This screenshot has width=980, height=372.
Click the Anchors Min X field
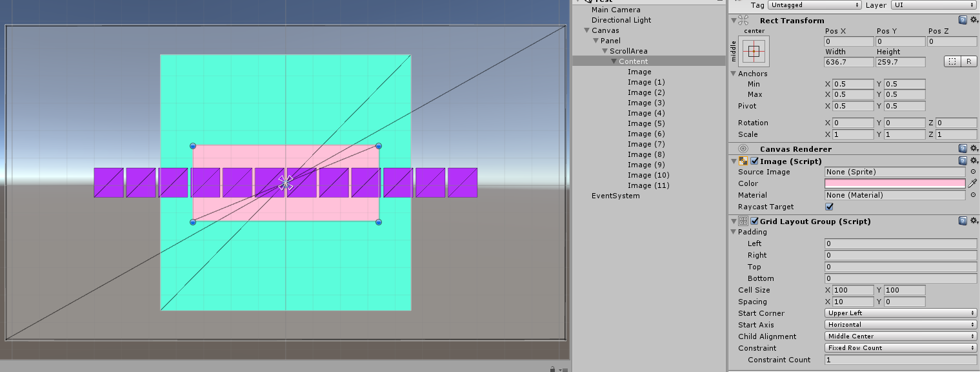pos(853,84)
